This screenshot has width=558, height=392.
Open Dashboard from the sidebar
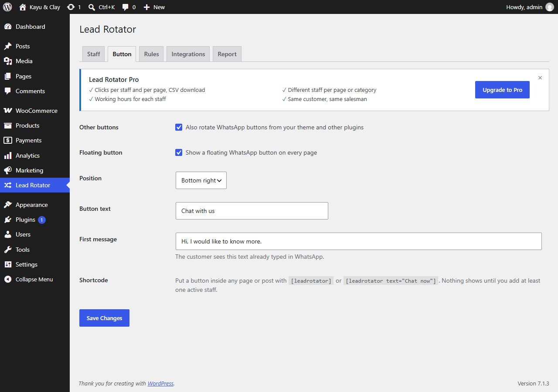click(x=35, y=27)
